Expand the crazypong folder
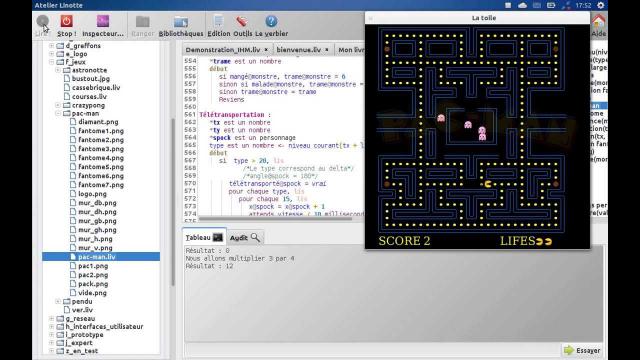Viewport: 640px width, 360px height. click(58, 105)
